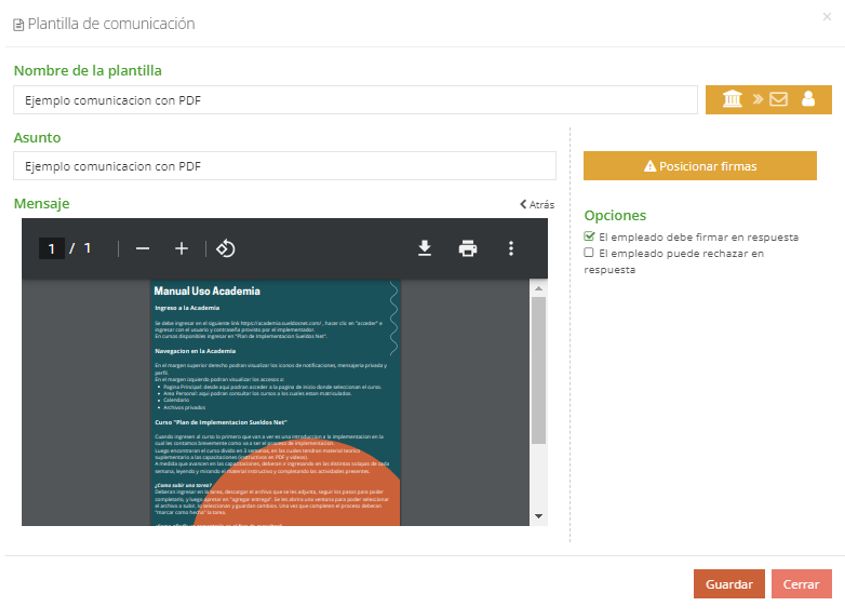The width and height of the screenshot is (845, 609).
Task: Go back with the Atrás link
Action: pyautogui.click(x=537, y=204)
